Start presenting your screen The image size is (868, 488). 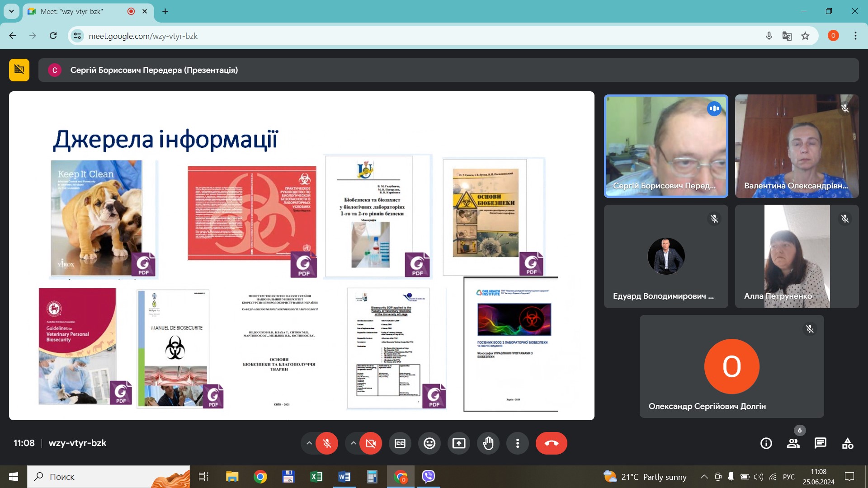point(459,443)
